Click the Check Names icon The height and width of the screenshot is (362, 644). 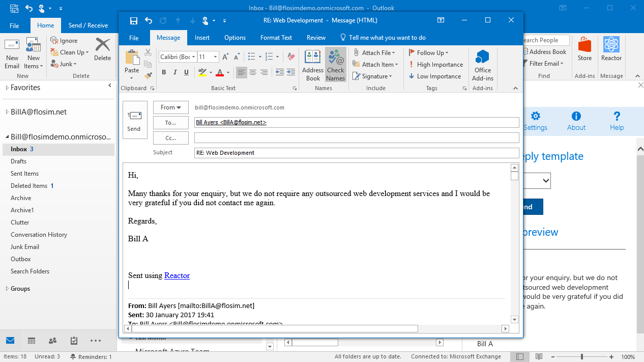tap(336, 65)
